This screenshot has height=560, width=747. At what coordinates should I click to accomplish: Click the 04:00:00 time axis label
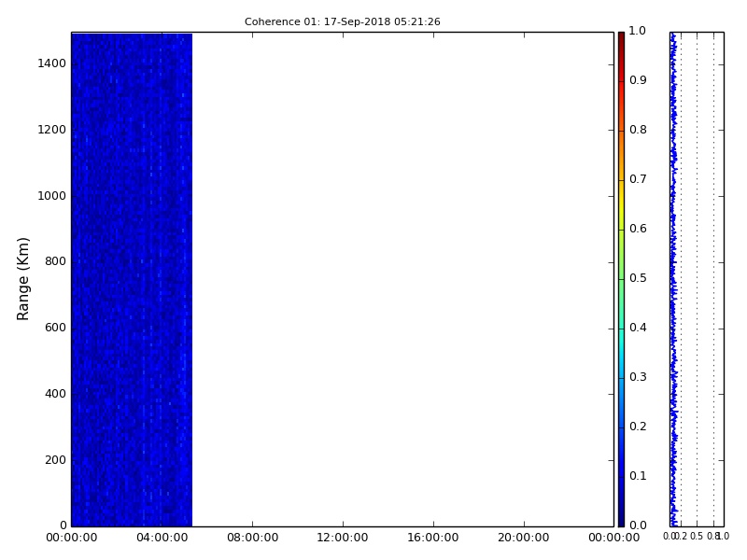(162, 538)
